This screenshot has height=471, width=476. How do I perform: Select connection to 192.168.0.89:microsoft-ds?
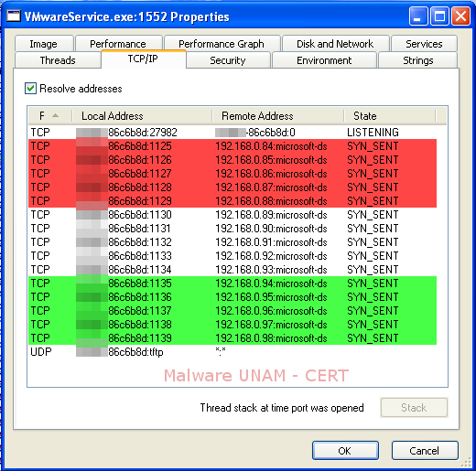click(233, 215)
